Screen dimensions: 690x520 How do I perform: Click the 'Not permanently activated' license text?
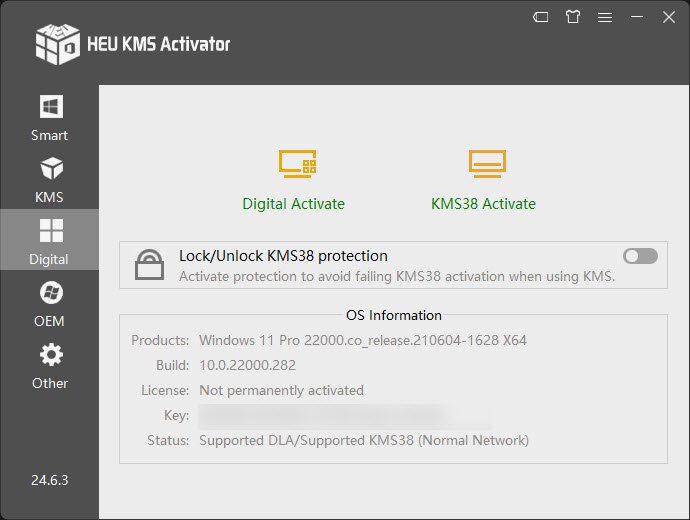click(281, 390)
